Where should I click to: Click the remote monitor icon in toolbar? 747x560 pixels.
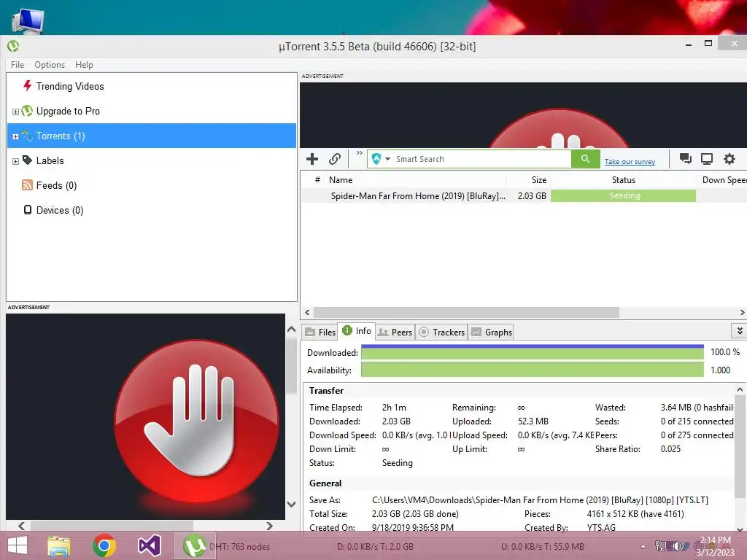coord(707,158)
